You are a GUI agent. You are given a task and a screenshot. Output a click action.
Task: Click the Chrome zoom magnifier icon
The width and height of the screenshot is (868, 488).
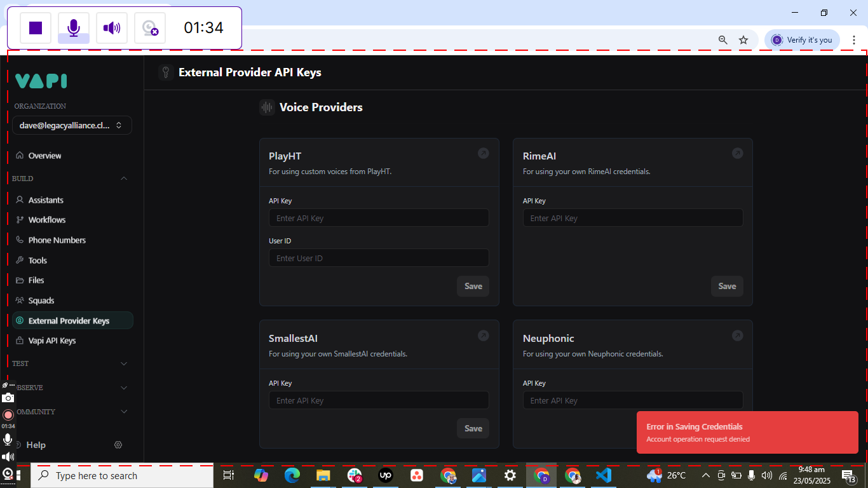(x=722, y=40)
